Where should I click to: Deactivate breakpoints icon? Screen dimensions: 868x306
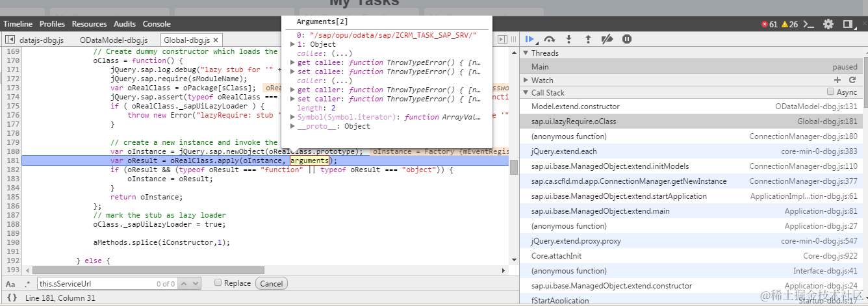coord(607,40)
